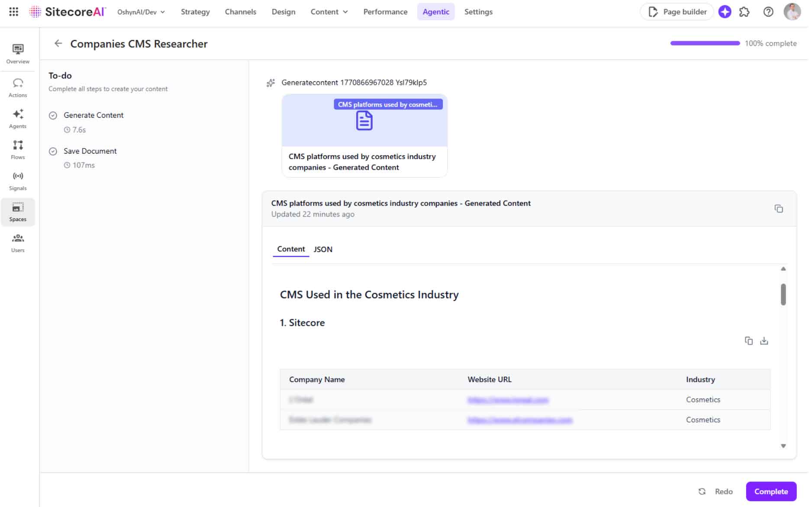
Task: Go back using the left arrow
Action: coord(58,43)
